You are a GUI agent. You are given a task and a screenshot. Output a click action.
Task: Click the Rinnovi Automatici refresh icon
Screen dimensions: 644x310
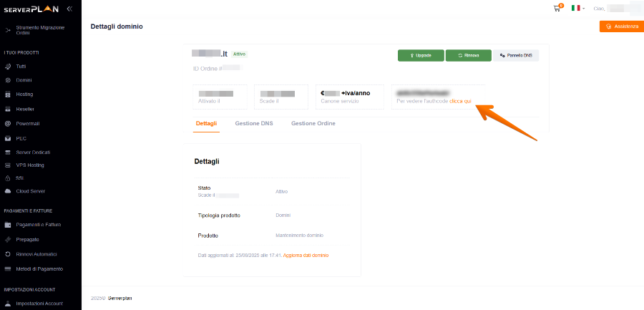coord(8,254)
